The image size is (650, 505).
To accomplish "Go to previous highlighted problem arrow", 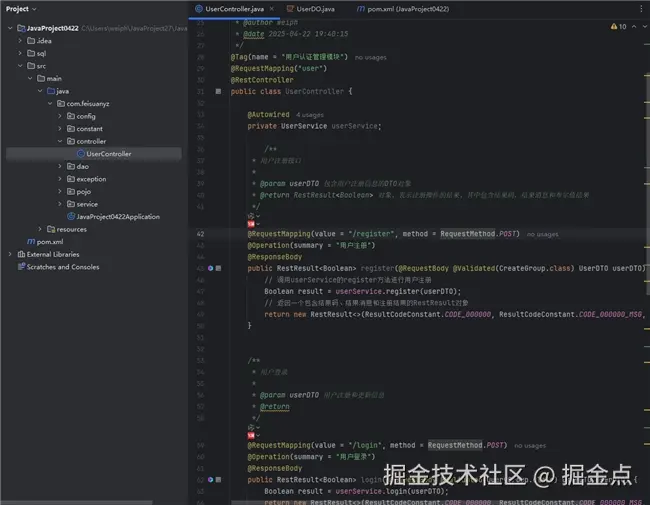I will (634, 27).
